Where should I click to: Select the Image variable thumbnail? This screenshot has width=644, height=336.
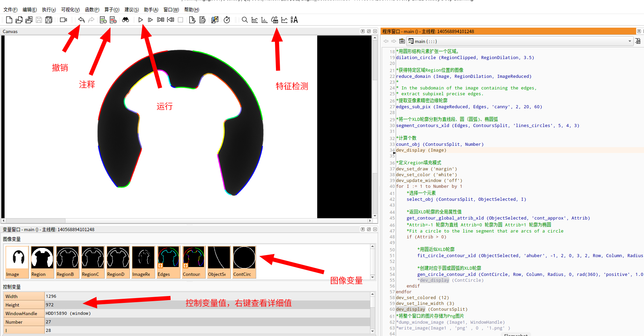pyautogui.click(x=17, y=262)
